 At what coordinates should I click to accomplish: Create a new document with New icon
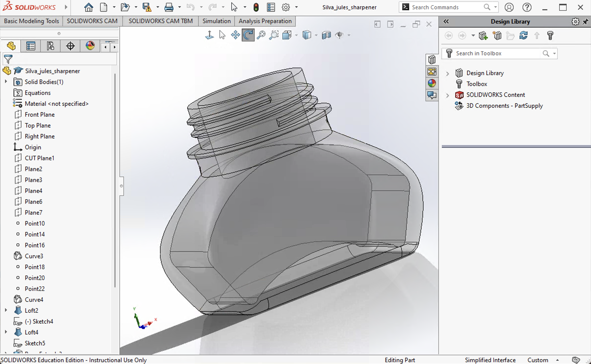tap(104, 7)
